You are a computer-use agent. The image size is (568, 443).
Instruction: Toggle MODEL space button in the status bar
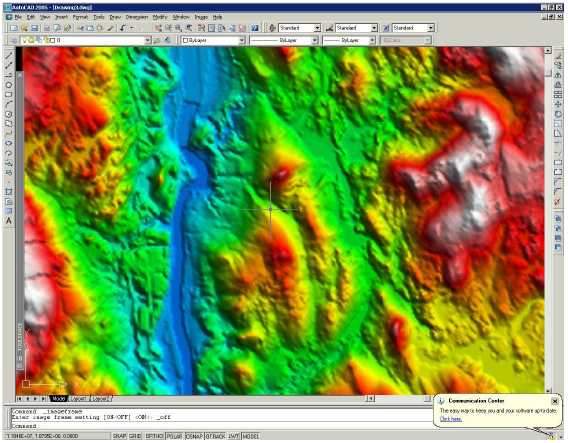coord(251,436)
